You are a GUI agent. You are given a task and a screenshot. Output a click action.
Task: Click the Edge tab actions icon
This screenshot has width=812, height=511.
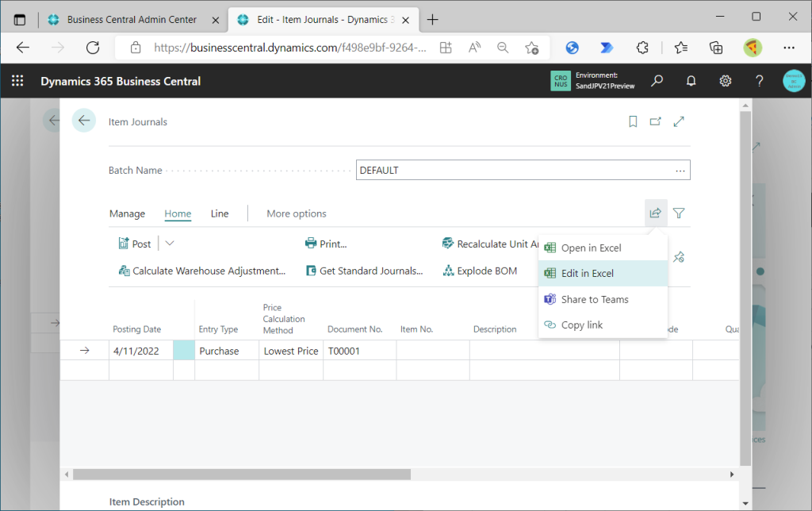20,20
